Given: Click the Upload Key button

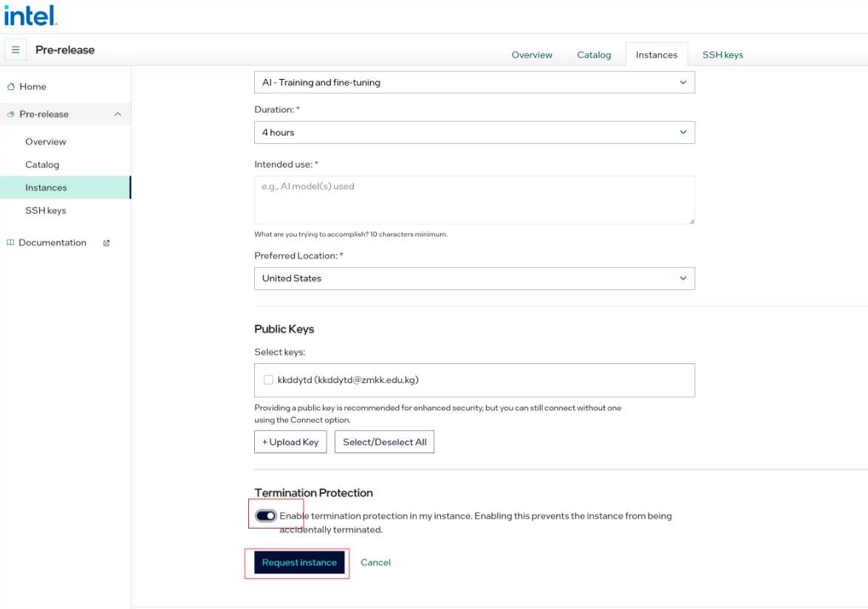Looking at the screenshot, I should pyautogui.click(x=290, y=442).
